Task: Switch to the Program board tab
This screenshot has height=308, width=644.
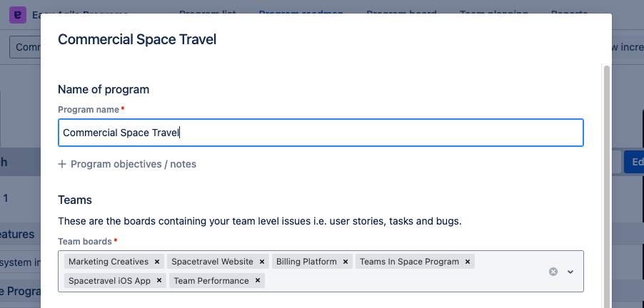Action: pyautogui.click(x=402, y=12)
